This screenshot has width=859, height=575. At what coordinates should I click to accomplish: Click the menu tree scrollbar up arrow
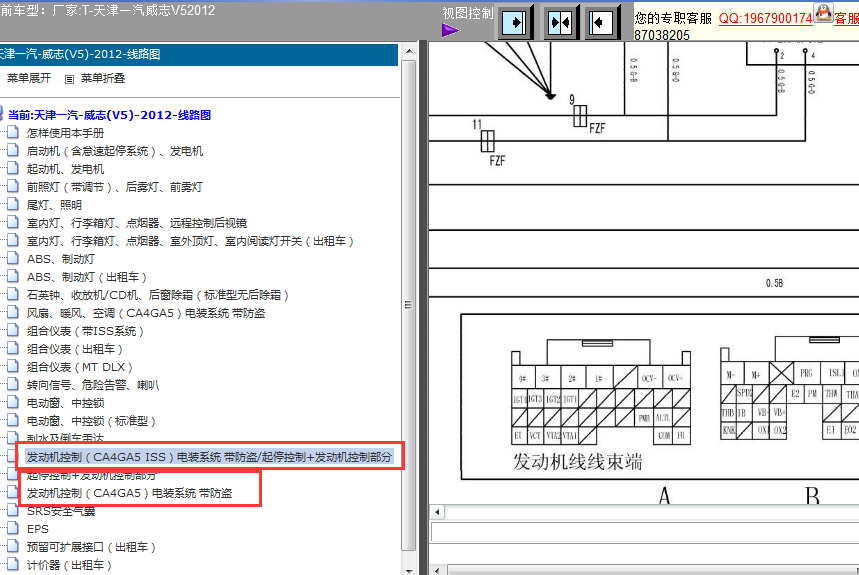click(409, 51)
